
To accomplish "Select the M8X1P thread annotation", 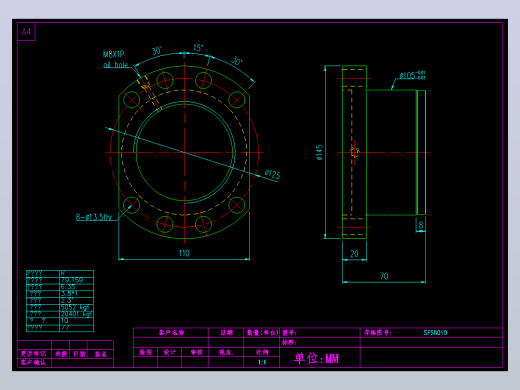I will tap(113, 54).
